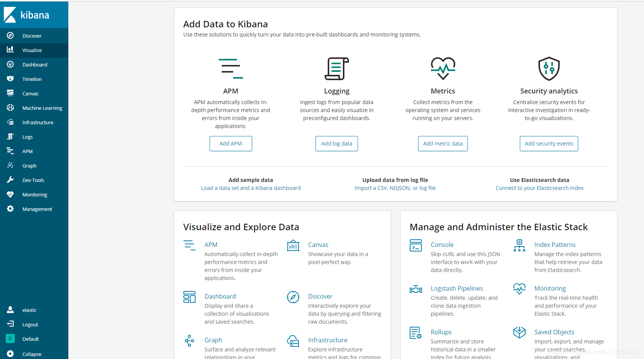Viewport: 644px width, 359px height.
Task: Open the Graph link in Visualize section
Action: pyautogui.click(x=213, y=340)
